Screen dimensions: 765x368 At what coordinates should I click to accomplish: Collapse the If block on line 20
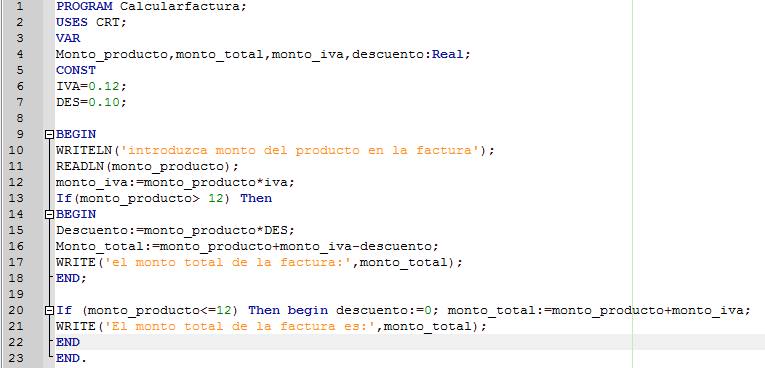49,310
